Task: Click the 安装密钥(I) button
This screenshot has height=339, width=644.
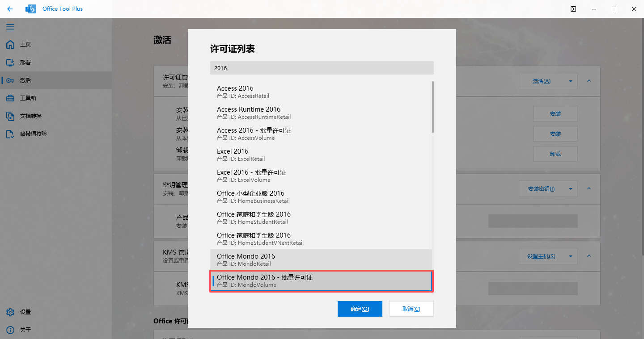Action: tap(541, 189)
